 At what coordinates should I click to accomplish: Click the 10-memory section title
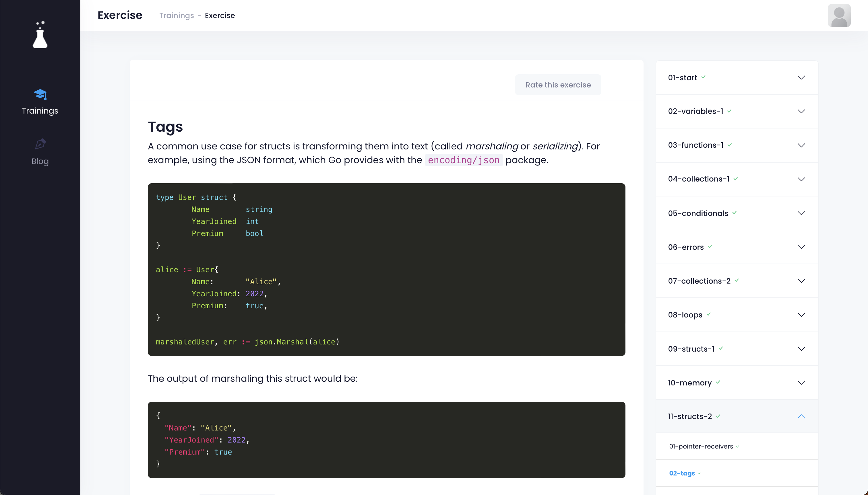[689, 383]
